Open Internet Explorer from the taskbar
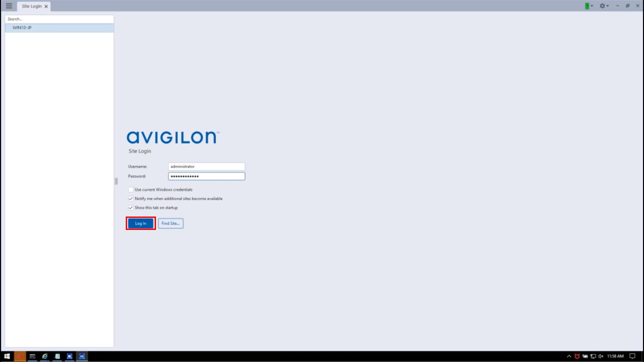644x362 pixels. 45,356
